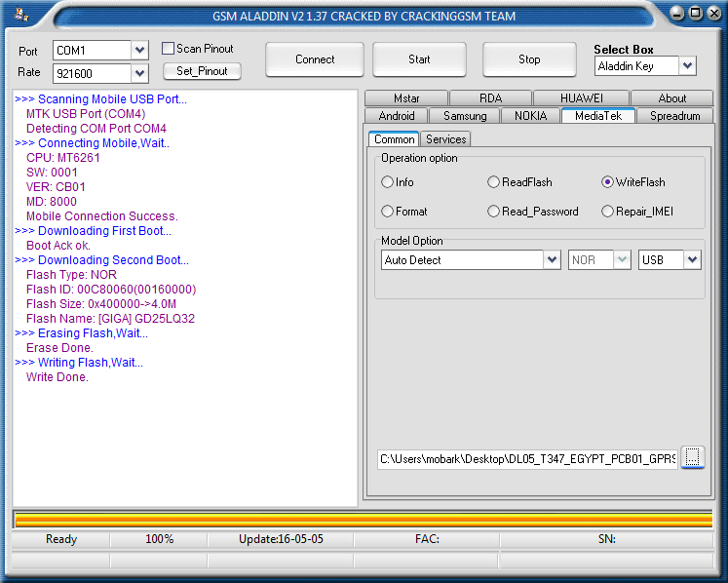
Task: Click the GSM Aladdin app icon in title bar
Action: point(20,15)
